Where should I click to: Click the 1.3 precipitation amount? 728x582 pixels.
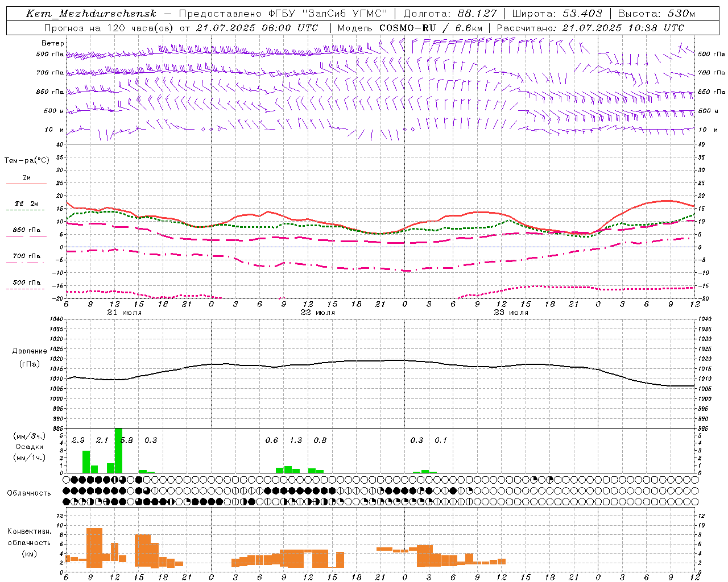pyautogui.click(x=296, y=440)
